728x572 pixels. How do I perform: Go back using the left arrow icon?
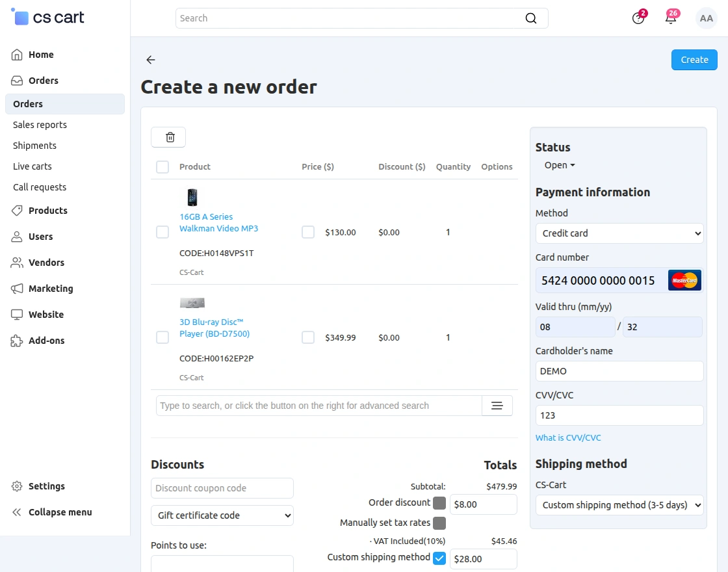[x=150, y=59]
